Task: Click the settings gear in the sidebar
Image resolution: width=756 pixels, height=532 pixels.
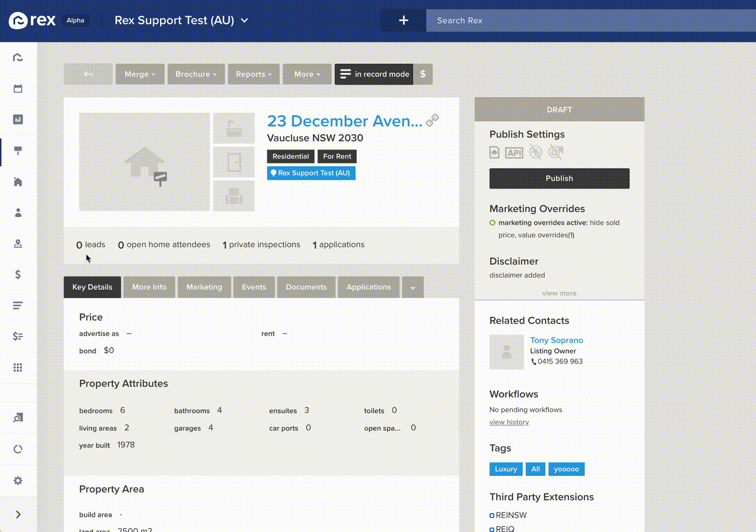Action: point(17,480)
